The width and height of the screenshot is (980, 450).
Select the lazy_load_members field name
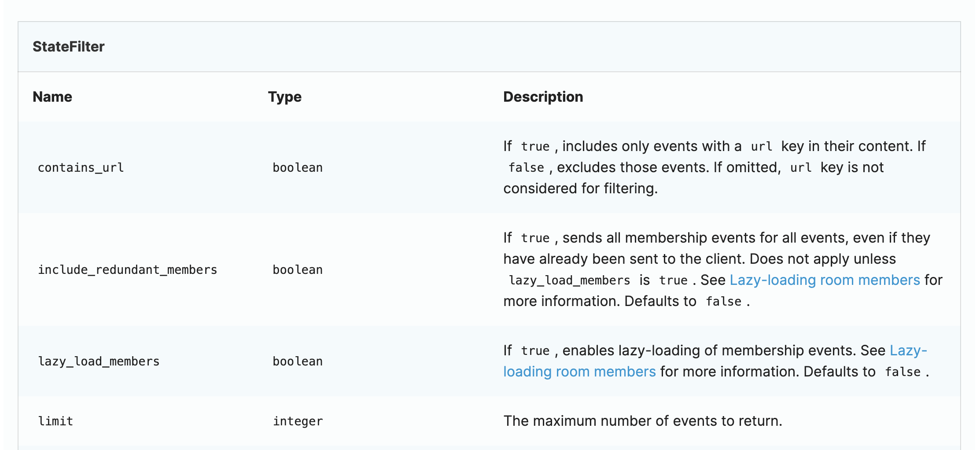[99, 361]
